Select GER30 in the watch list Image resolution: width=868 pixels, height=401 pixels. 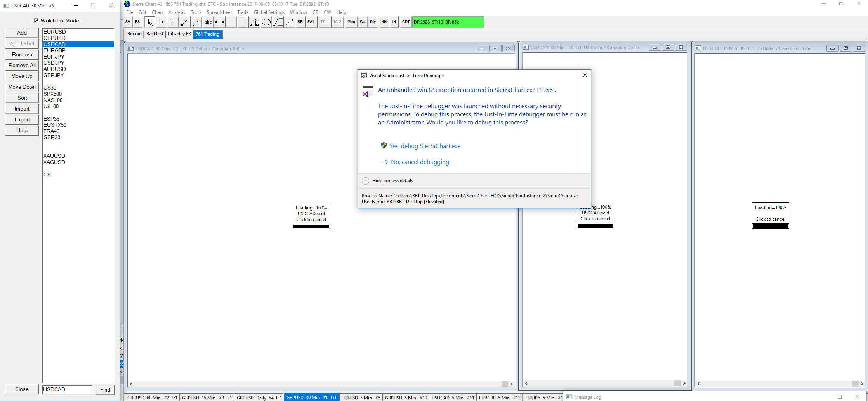[78, 137]
